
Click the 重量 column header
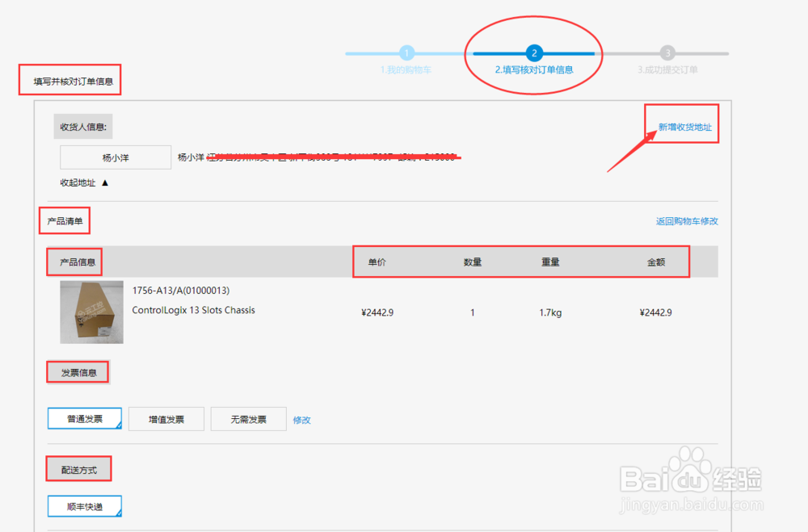tap(550, 262)
